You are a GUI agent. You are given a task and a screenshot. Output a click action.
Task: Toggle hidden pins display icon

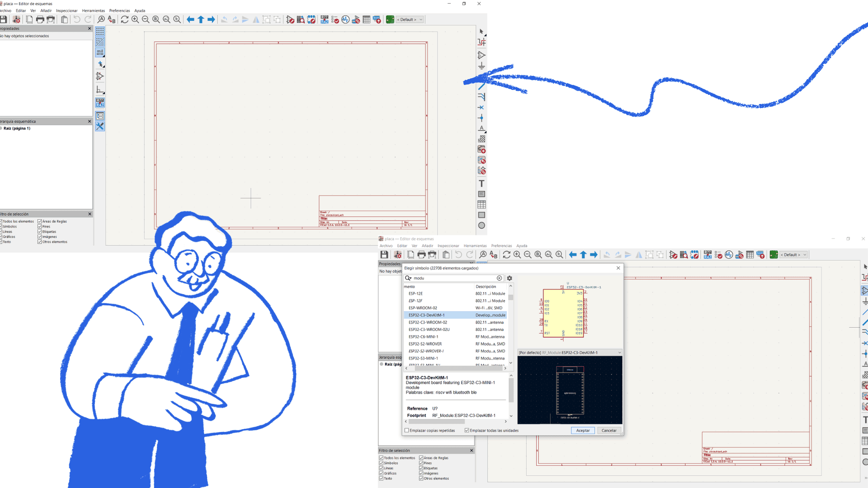click(100, 76)
